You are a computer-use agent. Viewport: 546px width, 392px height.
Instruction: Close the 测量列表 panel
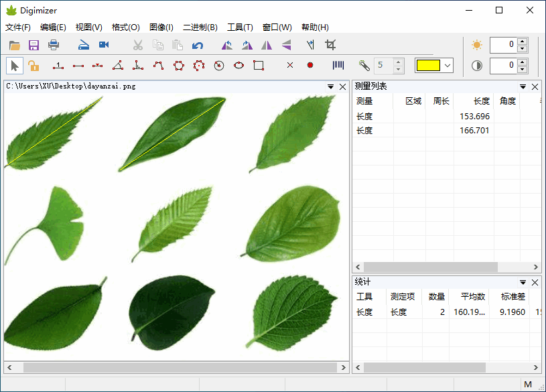tap(535, 86)
